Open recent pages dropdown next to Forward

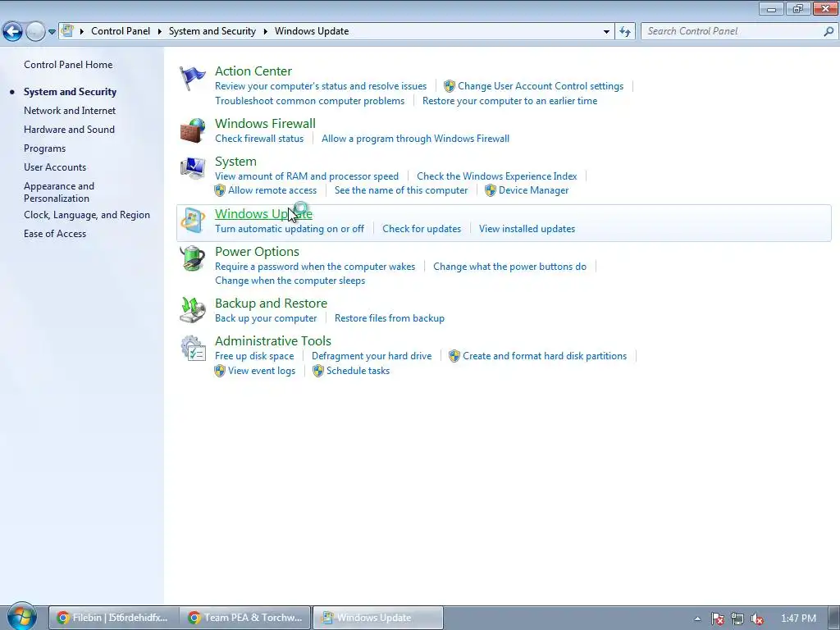coord(52,32)
